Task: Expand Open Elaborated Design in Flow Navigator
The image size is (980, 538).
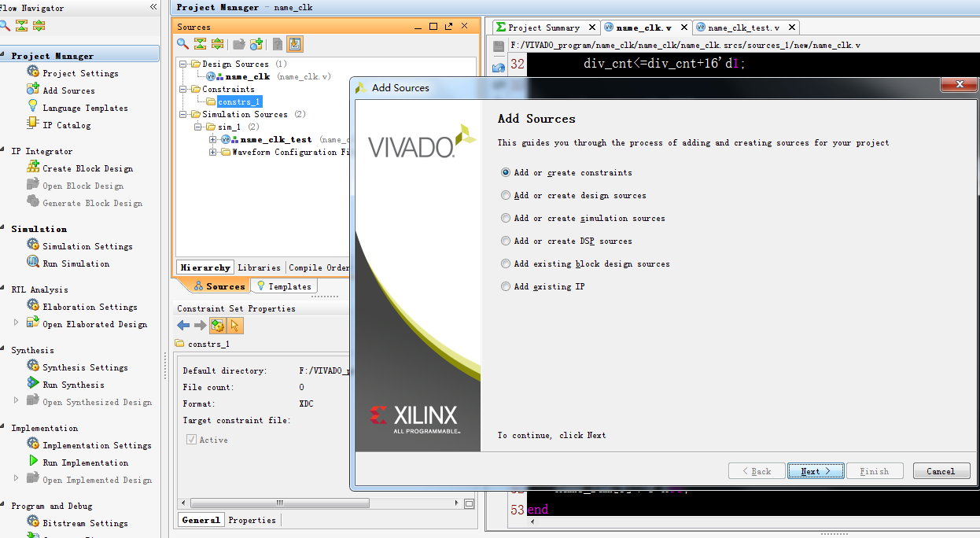Action: (16, 322)
